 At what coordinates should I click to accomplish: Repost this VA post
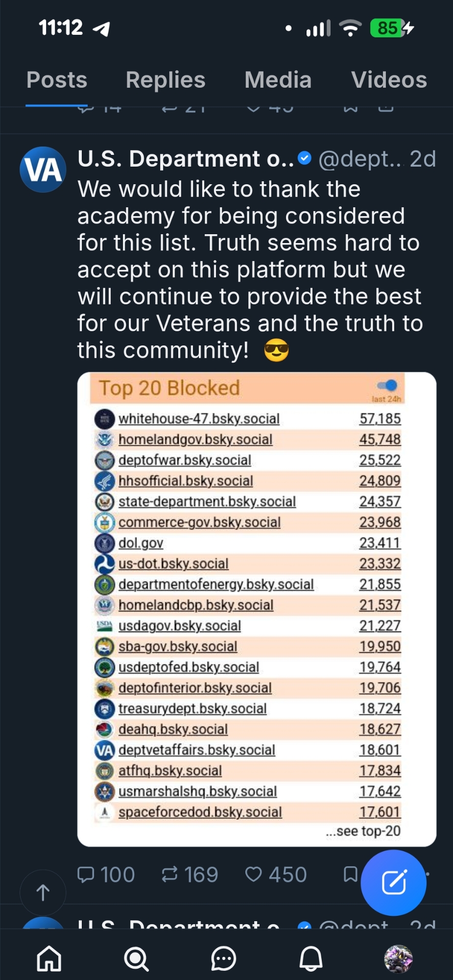[x=170, y=874]
